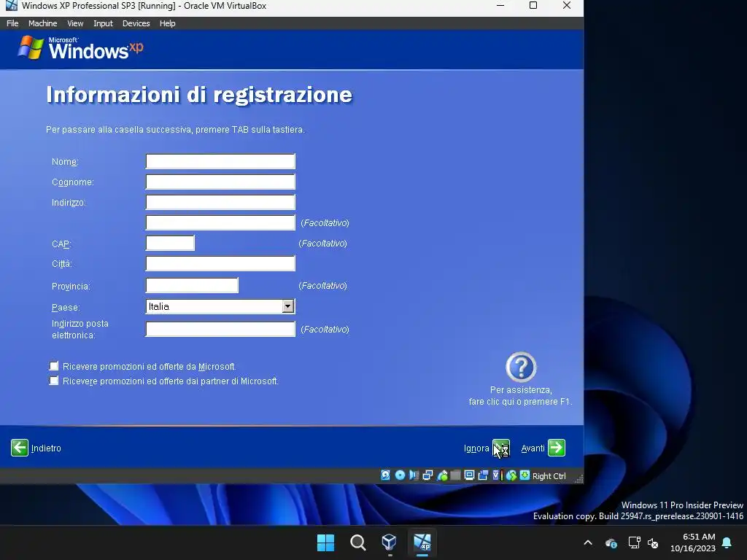Click the network tray icon in taskbar
This screenshot has height=560, width=747.
[634, 542]
